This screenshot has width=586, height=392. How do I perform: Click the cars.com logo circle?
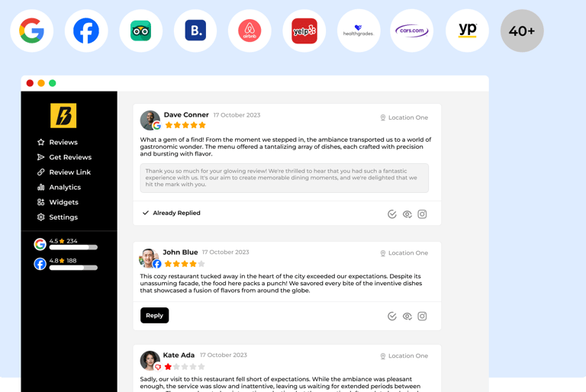point(412,31)
